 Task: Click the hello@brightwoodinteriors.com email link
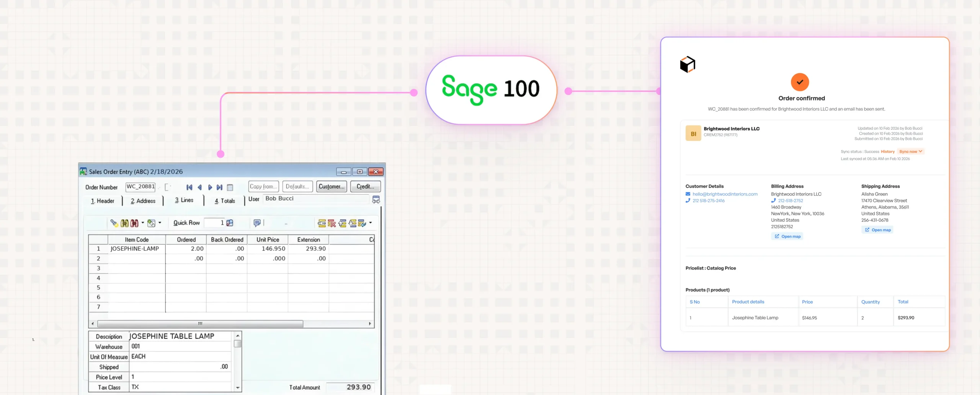(x=725, y=194)
